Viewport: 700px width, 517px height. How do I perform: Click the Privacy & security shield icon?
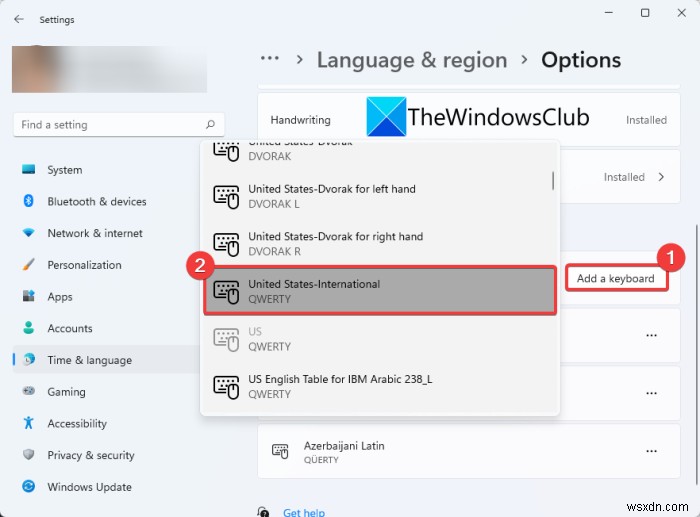click(29, 454)
